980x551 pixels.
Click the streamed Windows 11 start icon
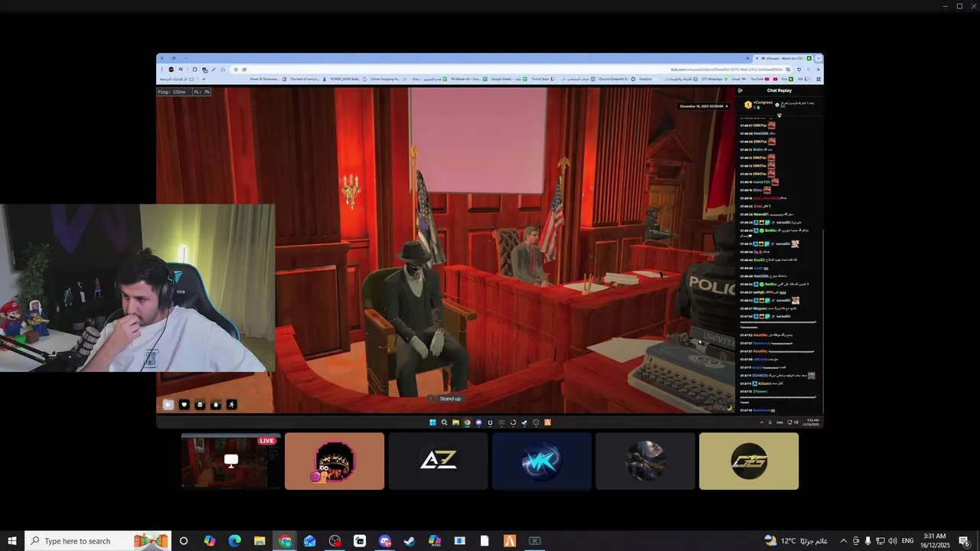[433, 422]
